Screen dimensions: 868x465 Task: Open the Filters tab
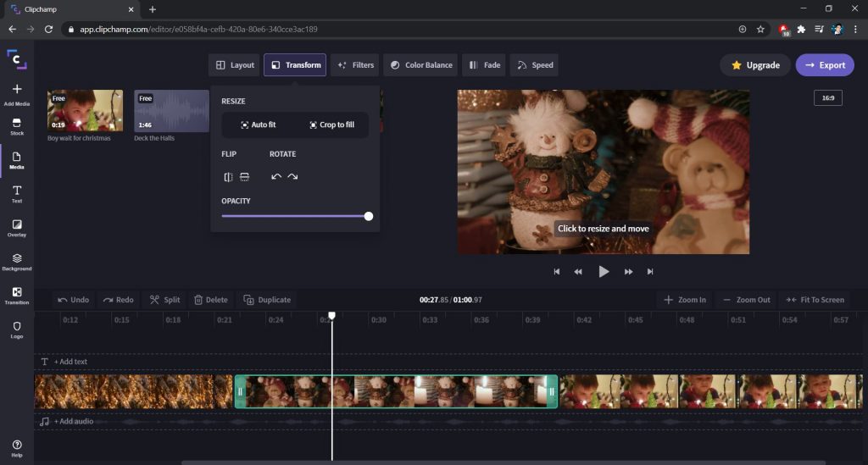[355, 65]
